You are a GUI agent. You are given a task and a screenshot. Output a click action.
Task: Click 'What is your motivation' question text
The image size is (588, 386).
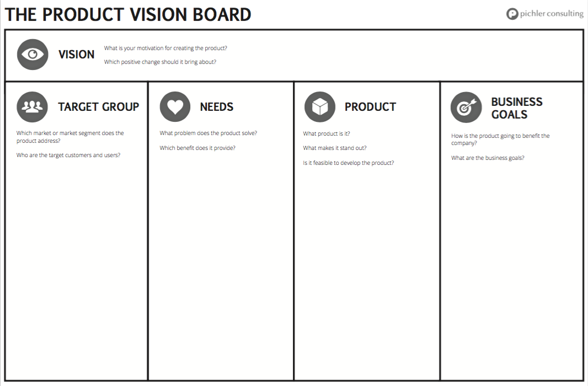[165, 48]
